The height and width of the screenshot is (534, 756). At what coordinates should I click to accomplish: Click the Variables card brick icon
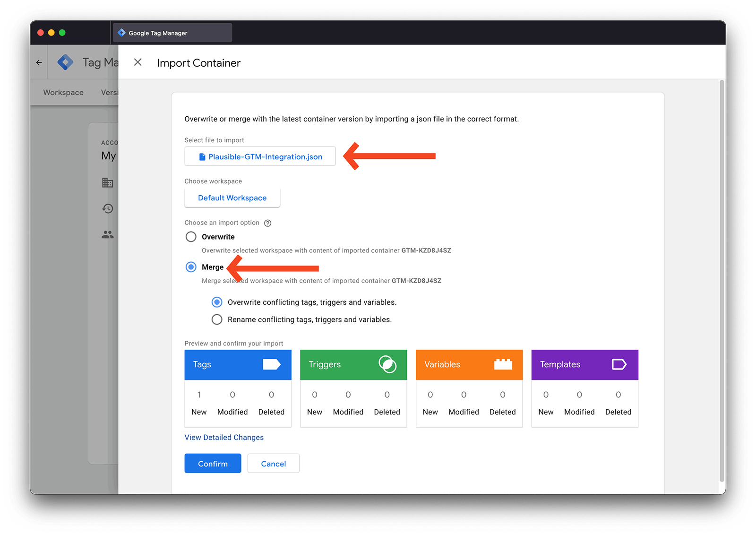pos(503,364)
